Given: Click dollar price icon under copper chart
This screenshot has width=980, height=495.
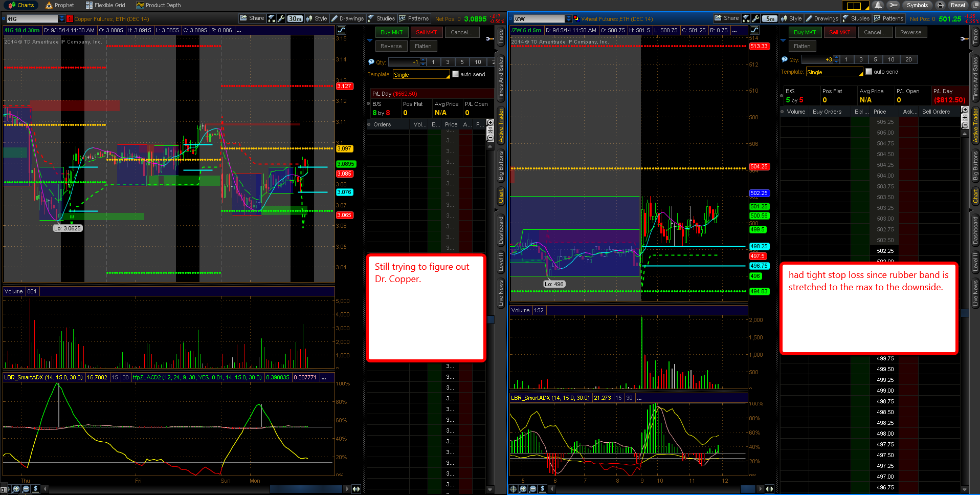Looking at the screenshot, I should (x=36, y=489).
